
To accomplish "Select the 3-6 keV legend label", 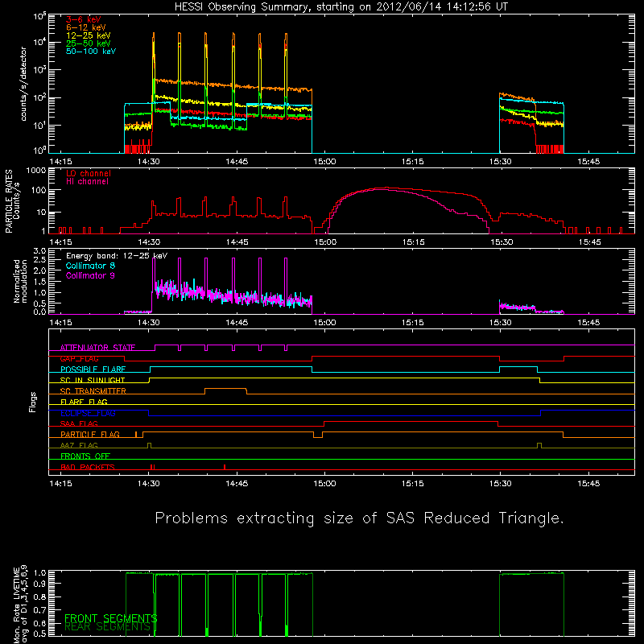I will [x=84, y=19].
